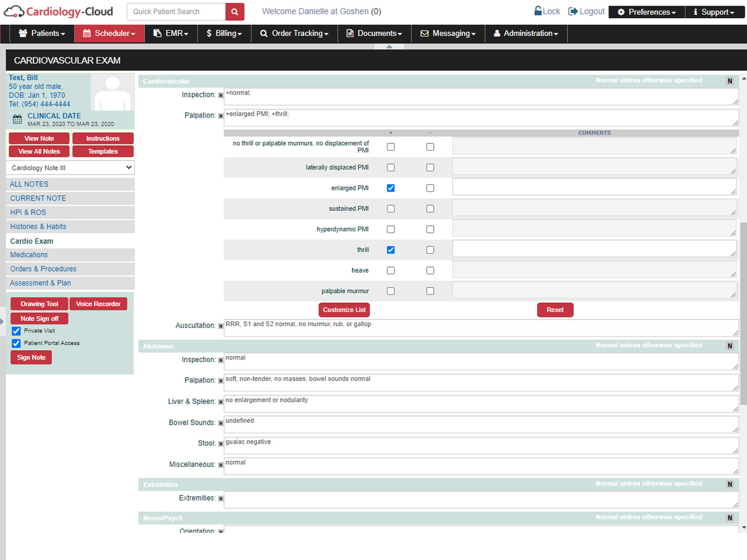Screen dimensions: 747x560
Task: Disable the Private Visit checkbox
Action: 16,331
